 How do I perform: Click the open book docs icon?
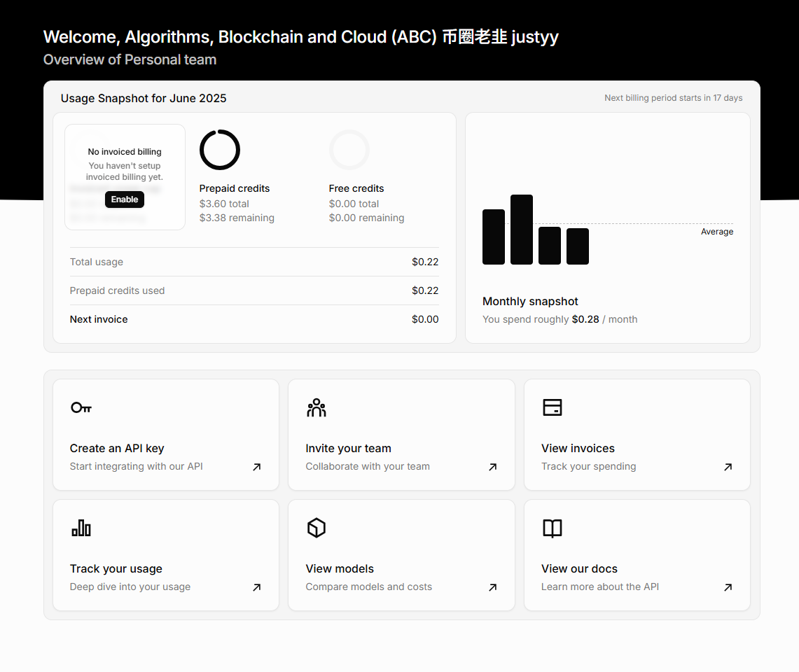pos(553,528)
